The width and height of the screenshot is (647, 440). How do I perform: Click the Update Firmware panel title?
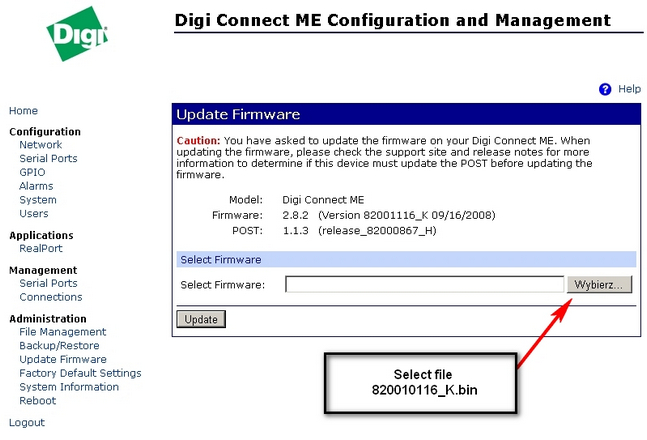(x=238, y=114)
